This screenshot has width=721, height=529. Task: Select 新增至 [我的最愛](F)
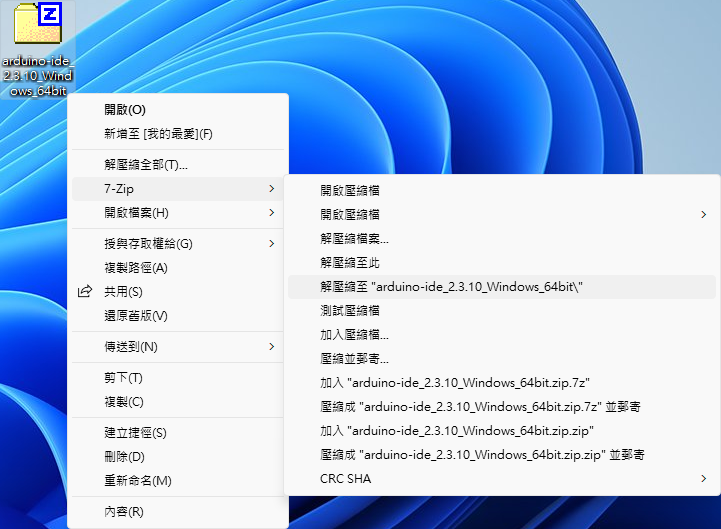pyautogui.click(x=178, y=134)
